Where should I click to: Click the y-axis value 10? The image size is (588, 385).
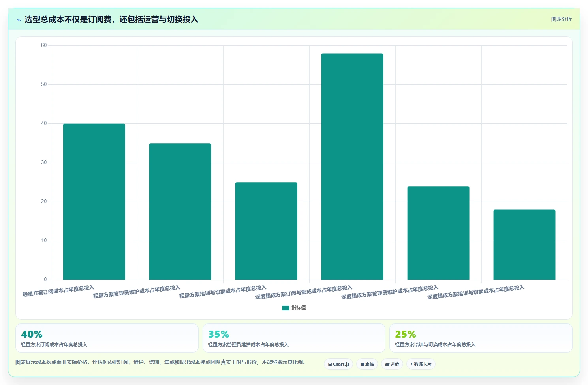(x=44, y=241)
